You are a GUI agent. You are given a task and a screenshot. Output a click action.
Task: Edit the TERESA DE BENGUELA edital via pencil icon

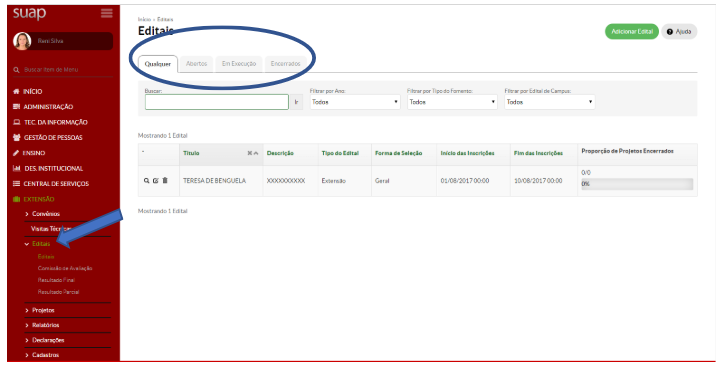click(156, 180)
